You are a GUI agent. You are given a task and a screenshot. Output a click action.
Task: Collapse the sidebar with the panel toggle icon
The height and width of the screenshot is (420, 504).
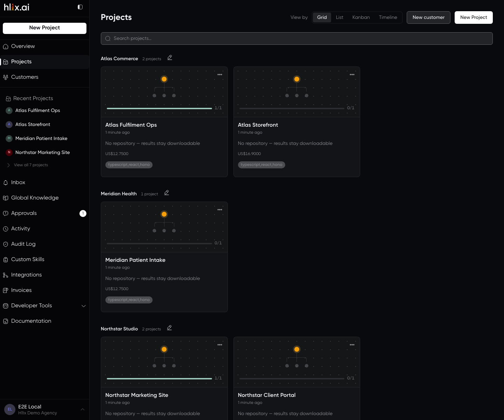[x=80, y=7]
